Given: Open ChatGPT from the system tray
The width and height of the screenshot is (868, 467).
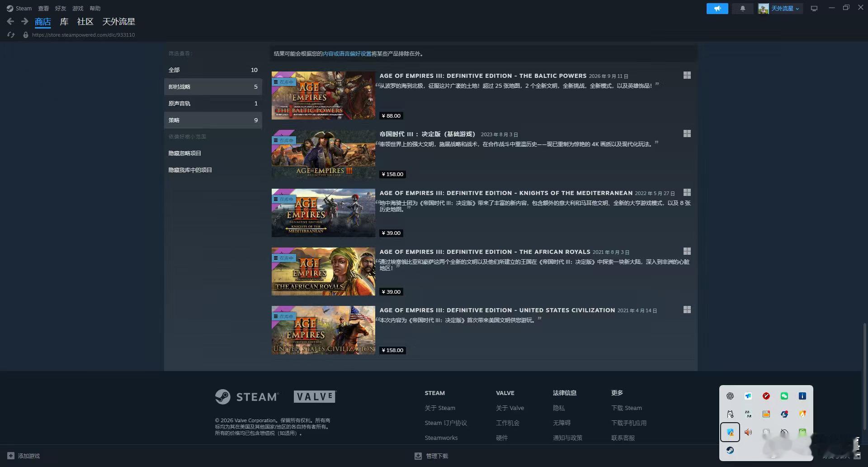Looking at the screenshot, I should point(730,396).
